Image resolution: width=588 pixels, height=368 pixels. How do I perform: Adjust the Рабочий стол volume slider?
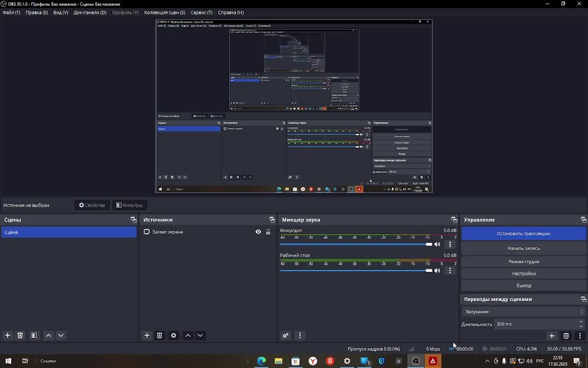tap(356, 270)
